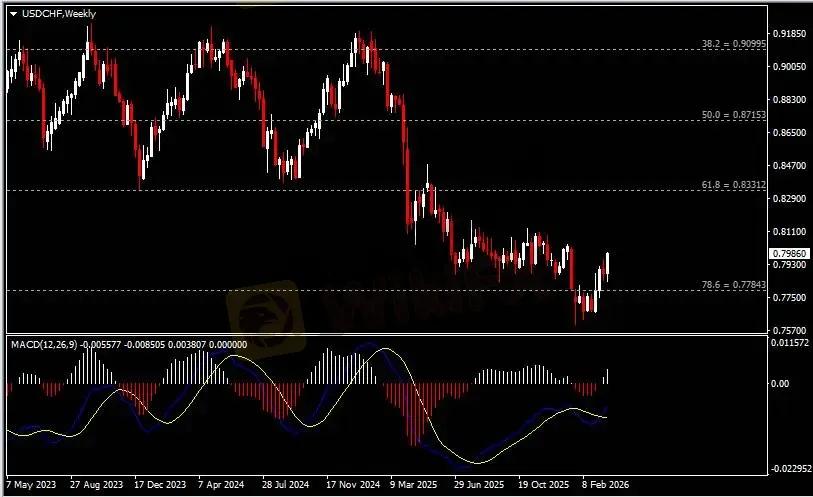Click the 7 Apr 2024 date label
The height and width of the screenshot is (497, 813).
coord(221,485)
